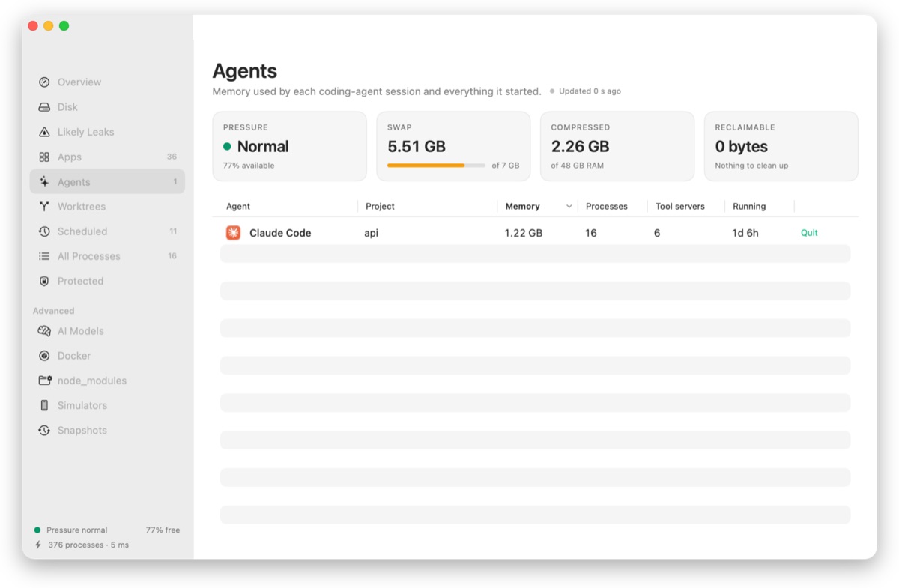
Task: Select the Reclaimable 0 bytes card
Action: [x=781, y=147]
